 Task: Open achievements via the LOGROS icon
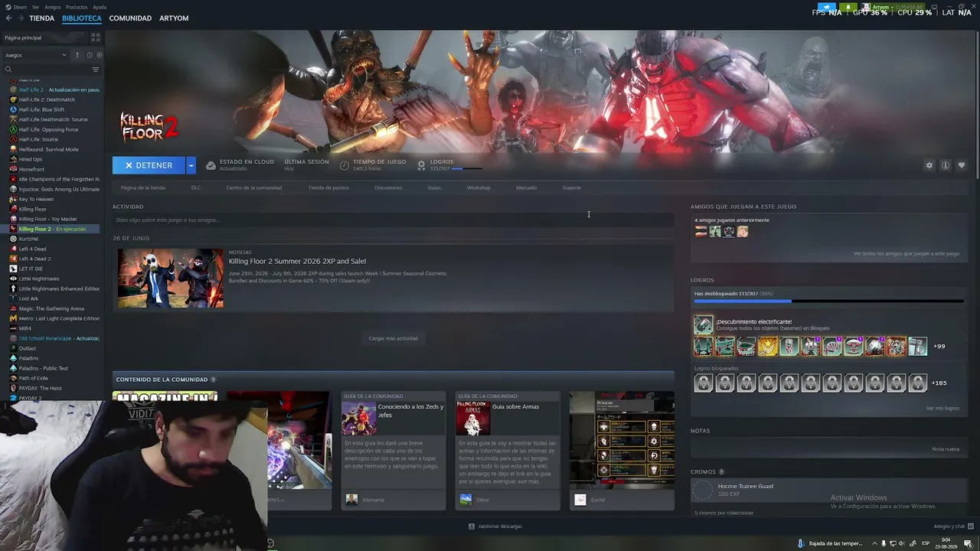[x=421, y=165]
